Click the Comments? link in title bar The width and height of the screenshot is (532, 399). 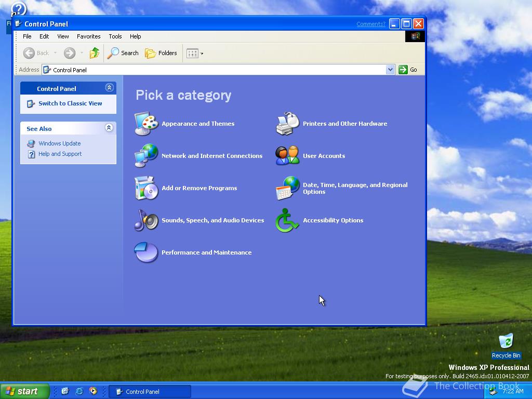pyautogui.click(x=371, y=24)
